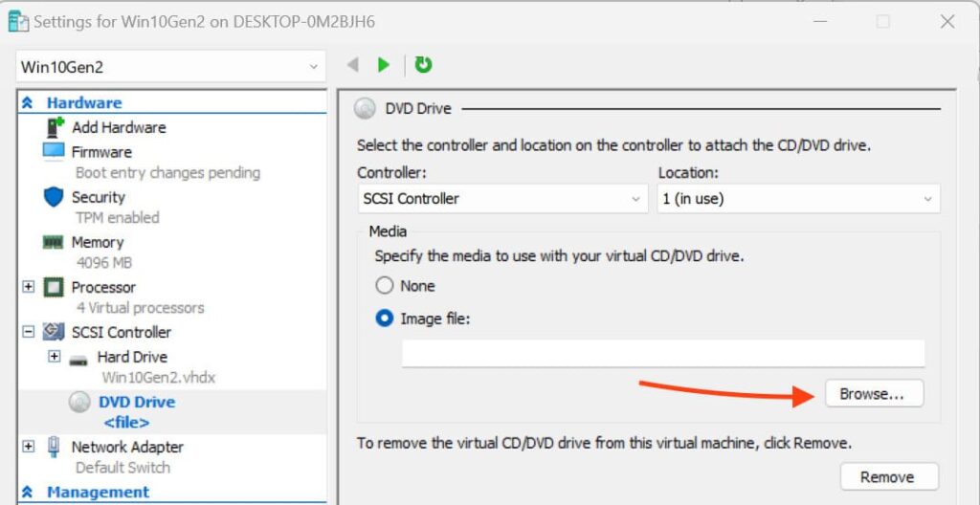Open the Location dropdown

click(797, 199)
